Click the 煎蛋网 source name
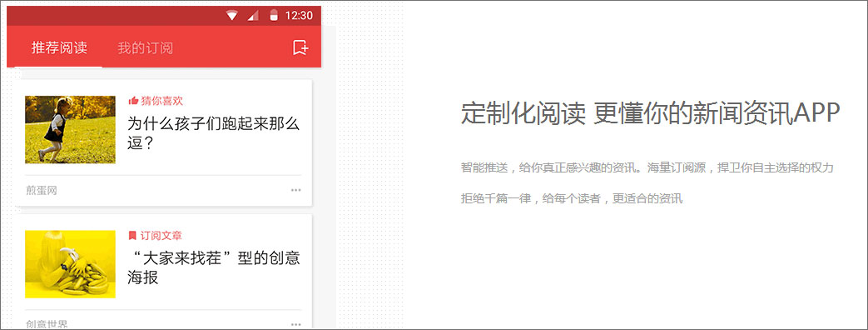This screenshot has width=868, height=330. coord(42,191)
